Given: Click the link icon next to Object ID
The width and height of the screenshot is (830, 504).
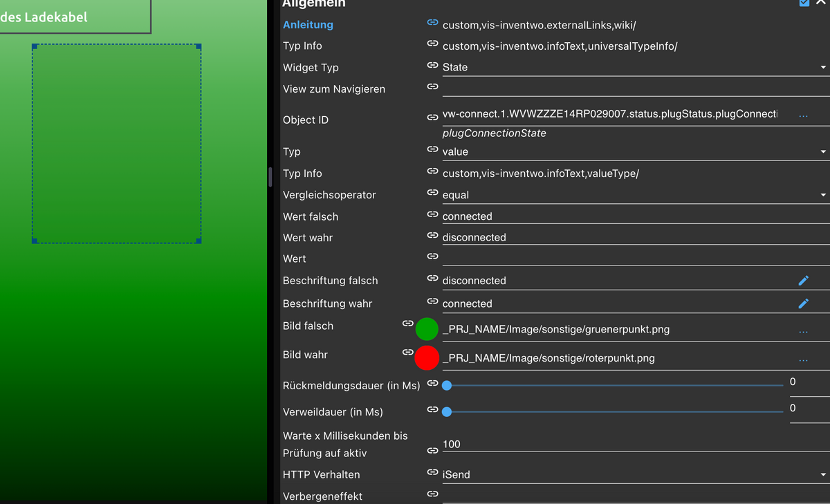Looking at the screenshot, I should coord(432,118).
